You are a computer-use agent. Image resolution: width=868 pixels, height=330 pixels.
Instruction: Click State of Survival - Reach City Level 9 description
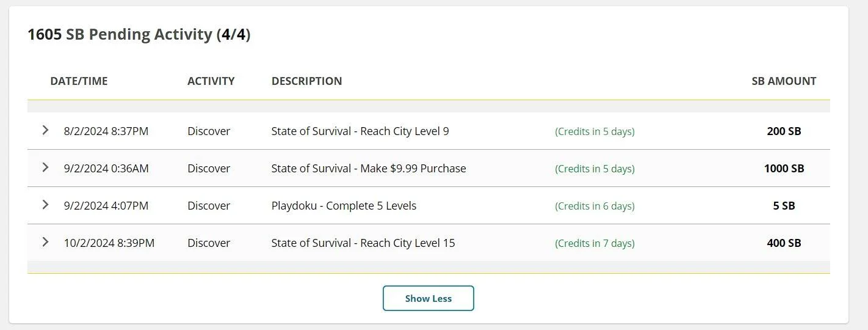360,131
